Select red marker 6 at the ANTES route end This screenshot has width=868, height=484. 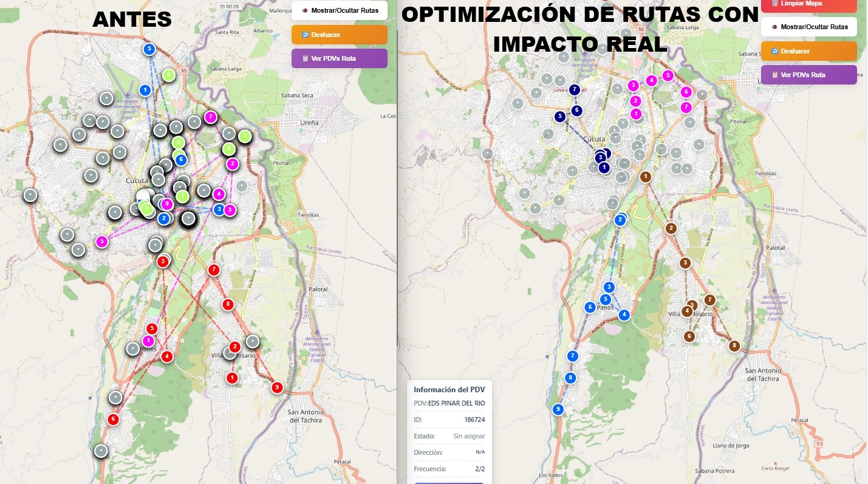pyautogui.click(x=112, y=419)
